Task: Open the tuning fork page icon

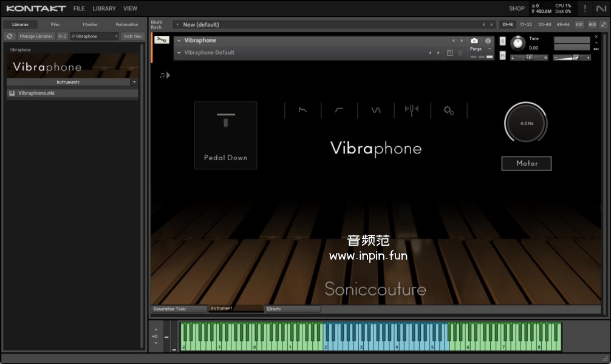Action: coord(412,110)
